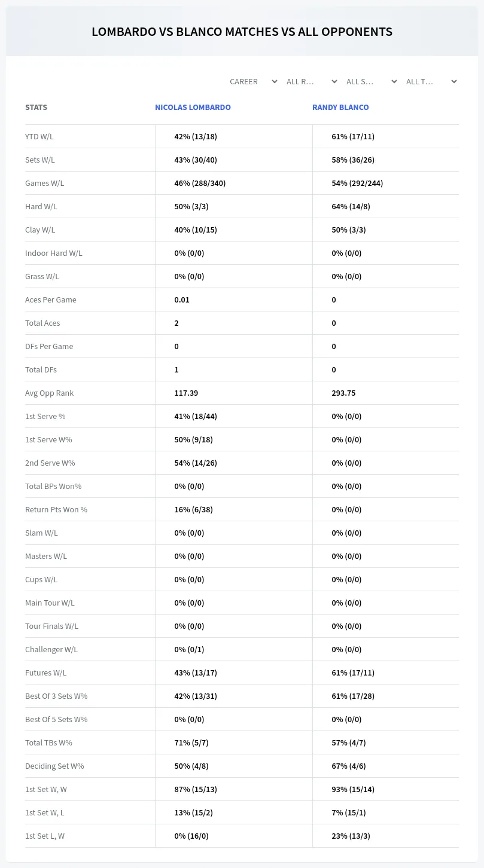Click the CAREER dropdown chevron arrow
Viewport: 484px width, 868px height.
click(x=275, y=81)
